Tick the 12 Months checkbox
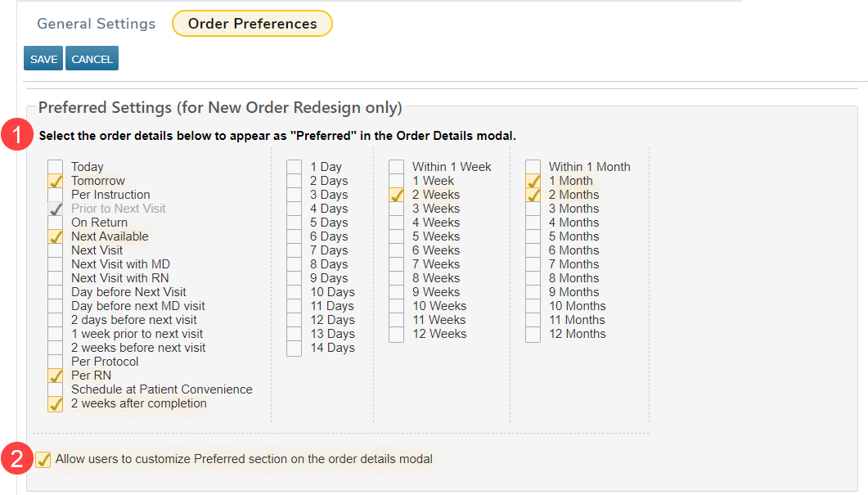868x495 pixels. [x=533, y=334]
